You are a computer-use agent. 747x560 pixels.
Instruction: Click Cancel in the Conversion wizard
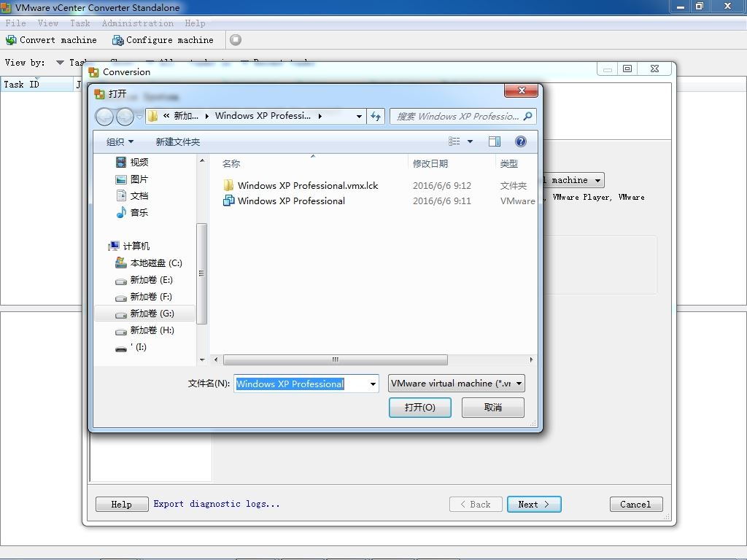point(636,505)
